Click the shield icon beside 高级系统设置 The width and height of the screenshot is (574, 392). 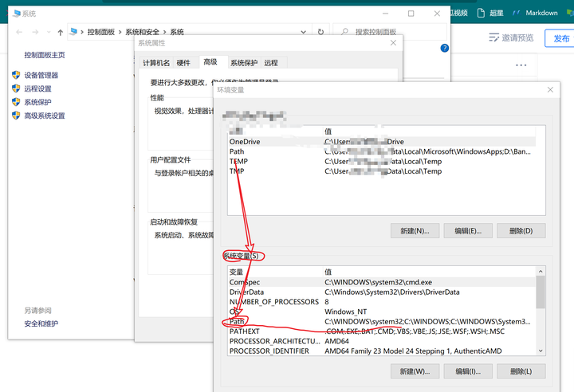pos(16,116)
